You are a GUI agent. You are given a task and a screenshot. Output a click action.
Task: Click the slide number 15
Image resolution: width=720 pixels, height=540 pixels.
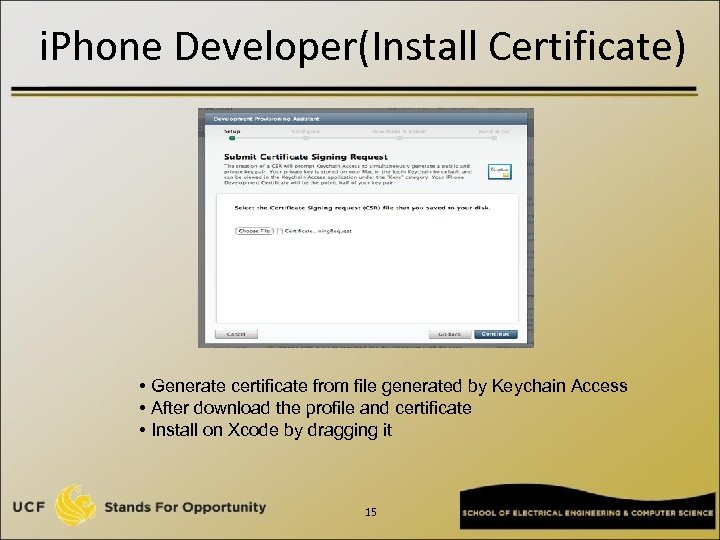tap(371, 512)
